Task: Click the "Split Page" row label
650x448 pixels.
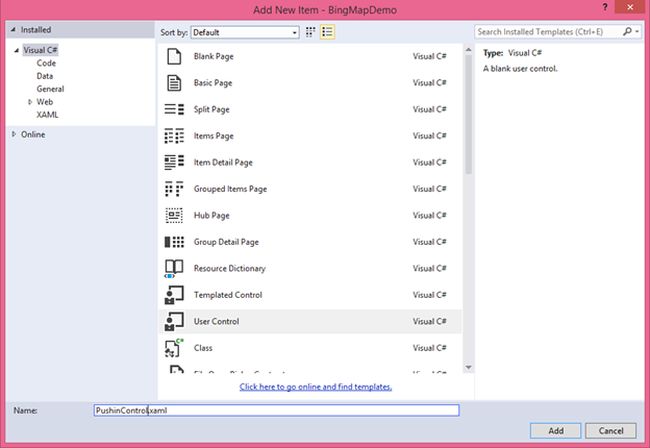Action: pyautogui.click(x=211, y=109)
